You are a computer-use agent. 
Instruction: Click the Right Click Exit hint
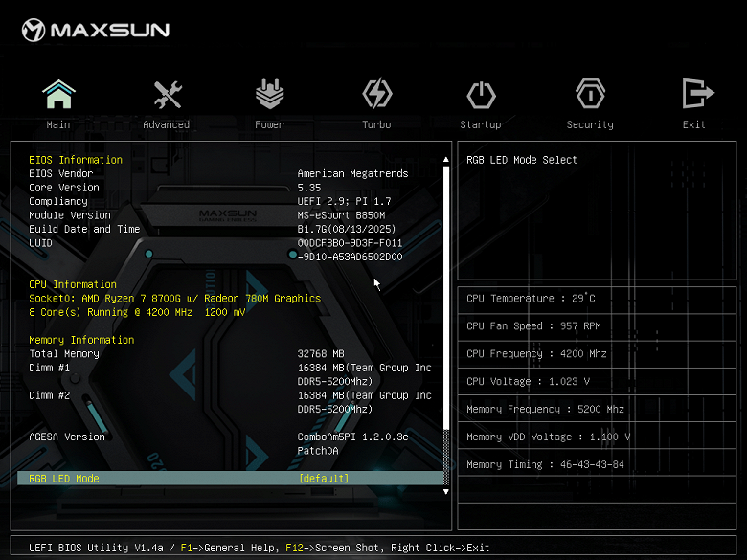[x=440, y=548]
